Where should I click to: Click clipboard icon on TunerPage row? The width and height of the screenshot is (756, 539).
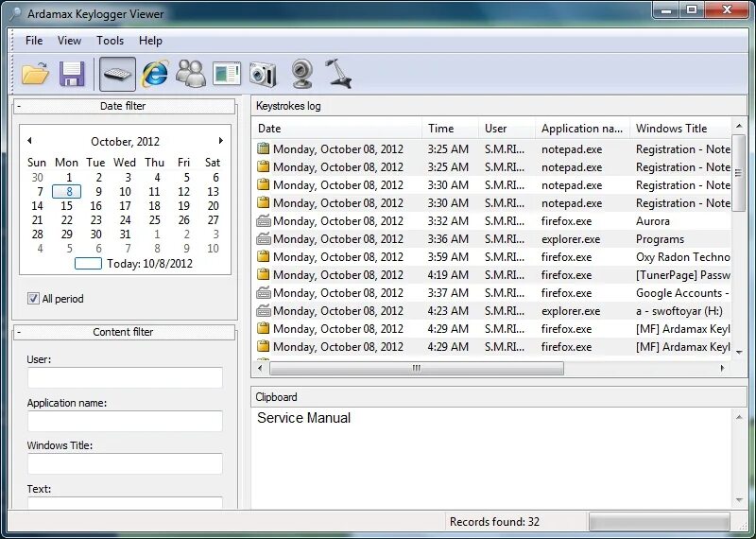click(263, 274)
